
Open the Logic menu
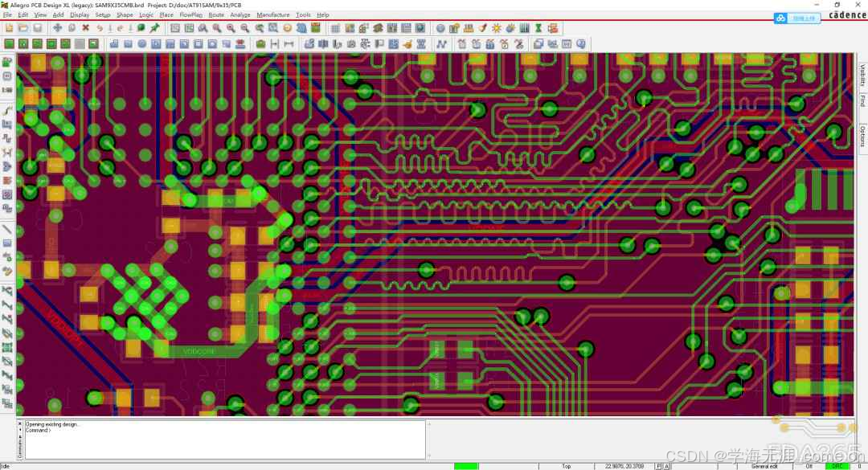coord(147,15)
